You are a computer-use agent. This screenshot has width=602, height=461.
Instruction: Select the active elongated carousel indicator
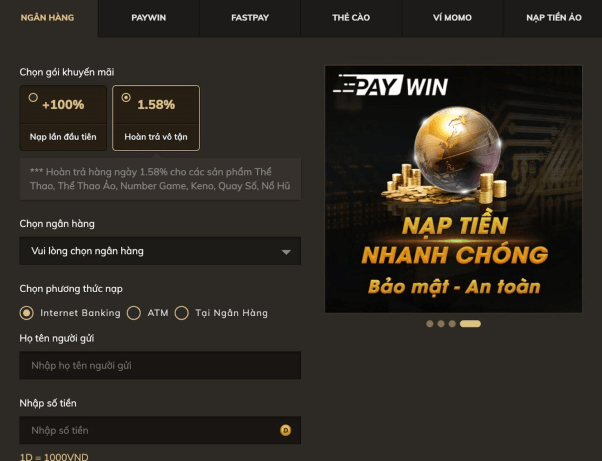[x=470, y=324]
